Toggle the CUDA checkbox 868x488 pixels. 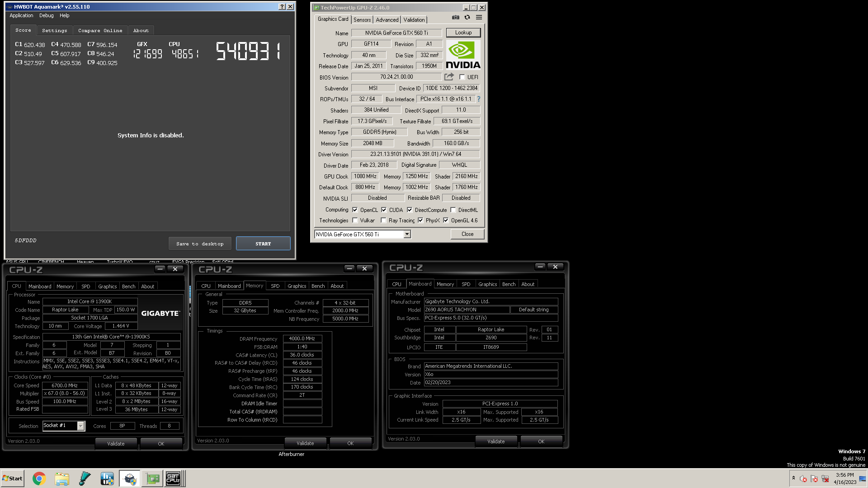[x=384, y=210]
